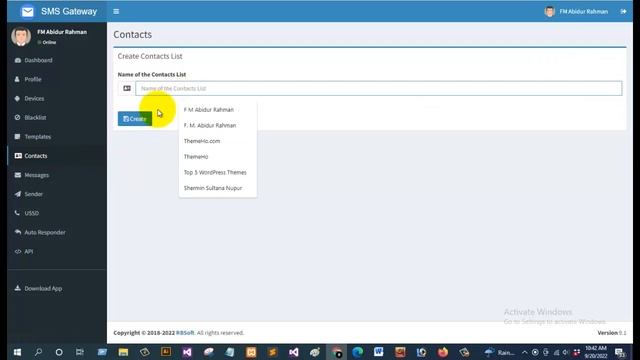Toggle the sidebar with the hamburger icon
640x360 pixels.
click(x=116, y=11)
